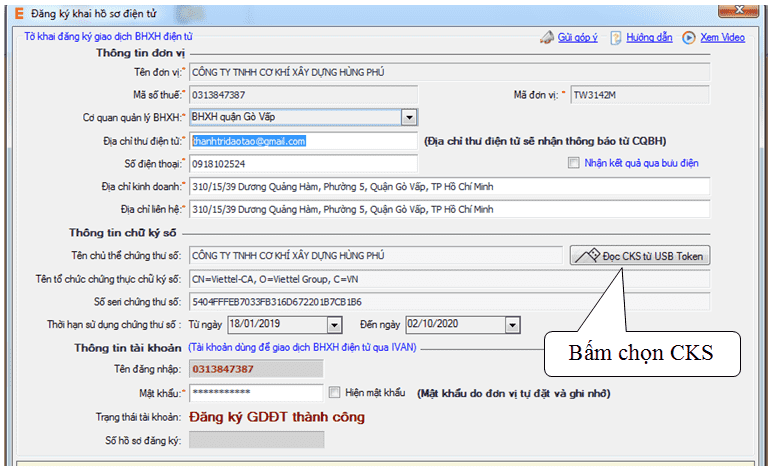
Task: Click the Xem Video play icon
Action: click(x=689, y=38)
